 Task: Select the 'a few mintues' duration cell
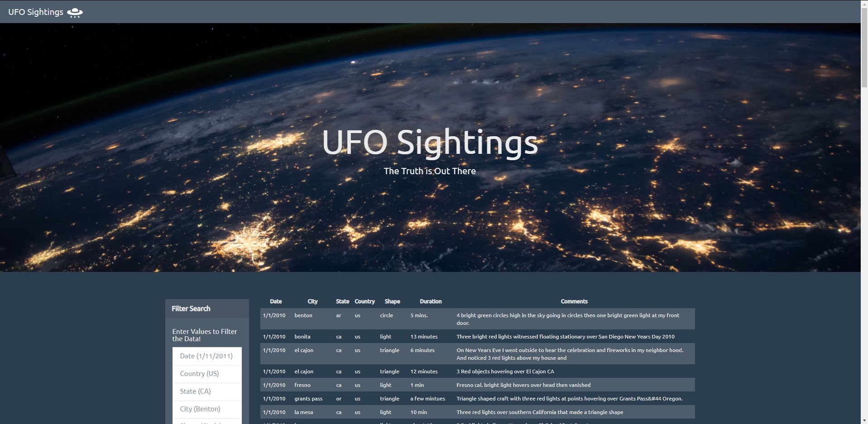pos(428,399)
